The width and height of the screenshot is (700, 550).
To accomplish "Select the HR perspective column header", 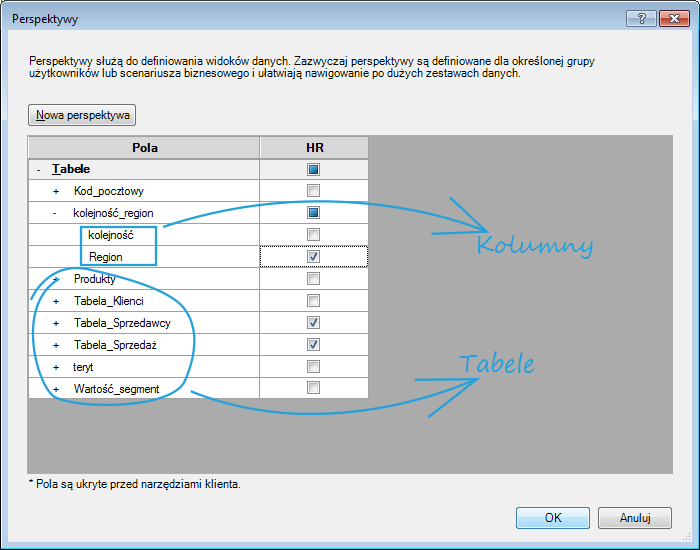I will click(314, 148).
